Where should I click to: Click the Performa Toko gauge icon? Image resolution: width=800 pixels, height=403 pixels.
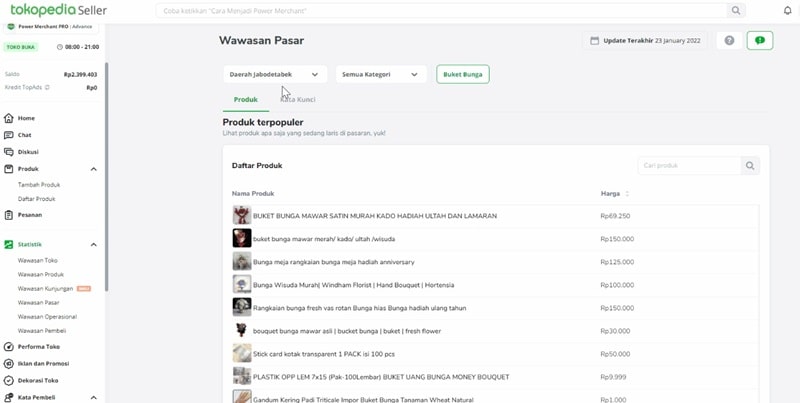point(9,346)
